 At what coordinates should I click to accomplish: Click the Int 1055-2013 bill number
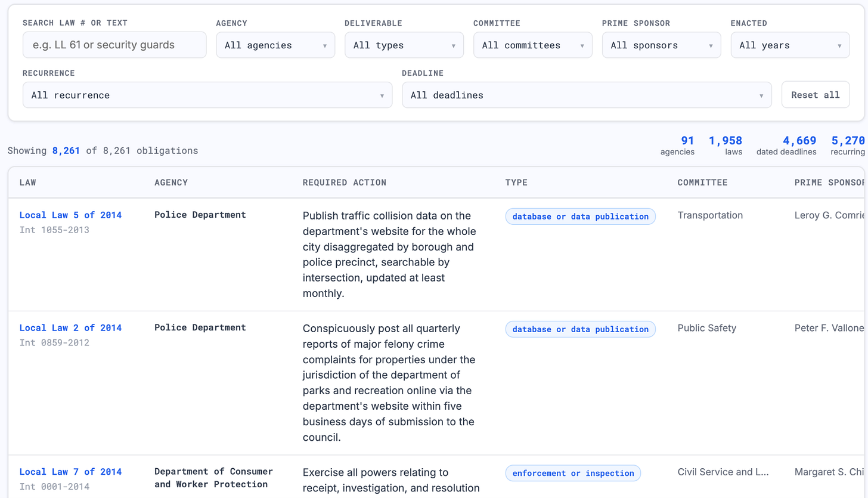pyautogui.click(x=54, y=230)
